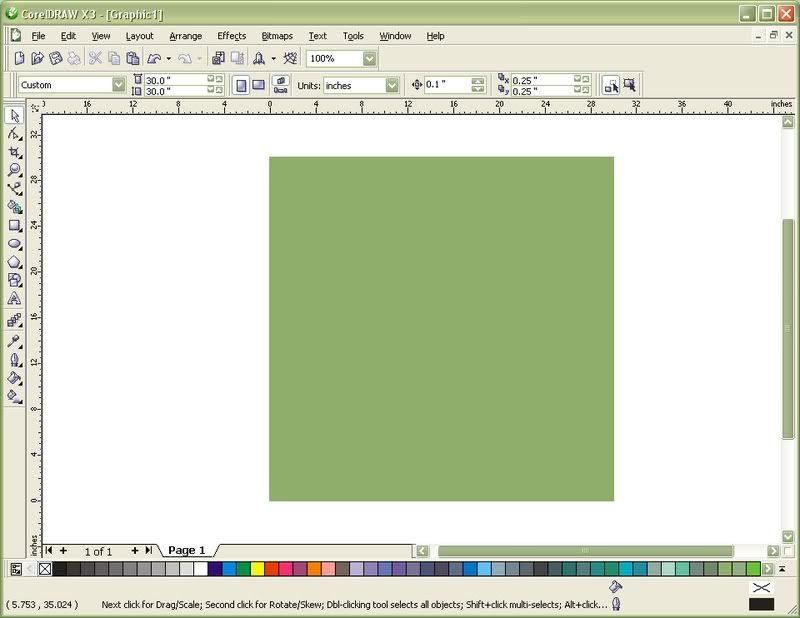This screenshot has height=618, width=800.
Task: Click the Import icon in toolbar
Action: (217, 59)
